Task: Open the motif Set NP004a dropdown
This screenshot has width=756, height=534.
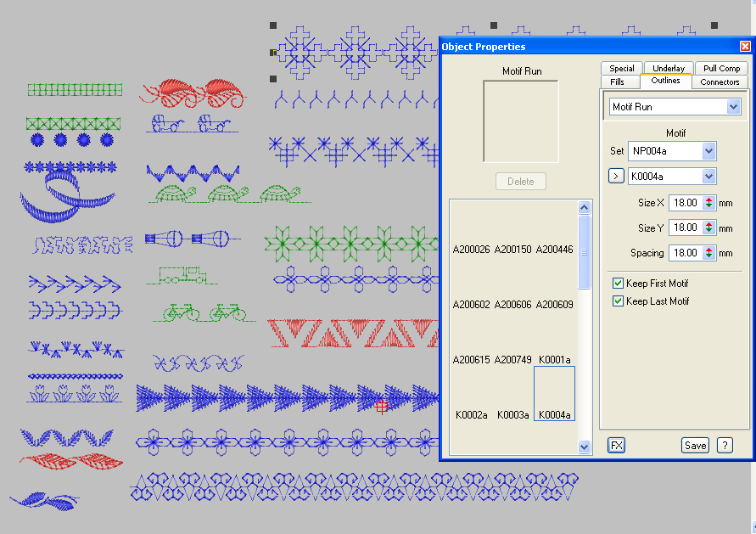Action: [x=709, y=151]
